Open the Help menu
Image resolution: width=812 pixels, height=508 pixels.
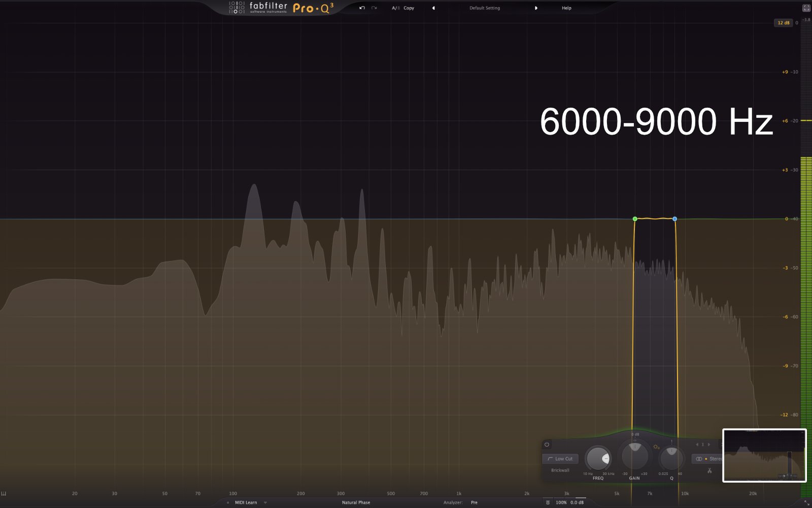tap(566, 8)
